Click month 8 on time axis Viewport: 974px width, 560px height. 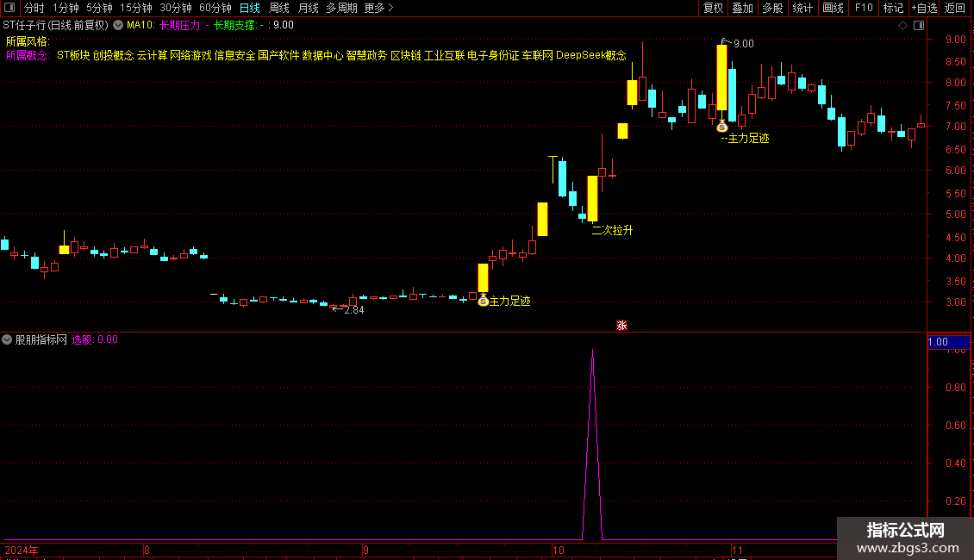147,550
